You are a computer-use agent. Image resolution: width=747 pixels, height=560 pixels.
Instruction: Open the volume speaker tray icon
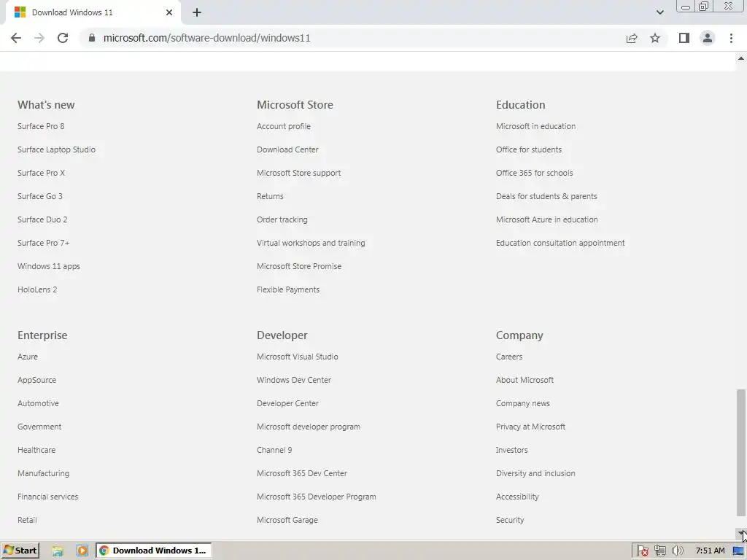tap(677, 551)
